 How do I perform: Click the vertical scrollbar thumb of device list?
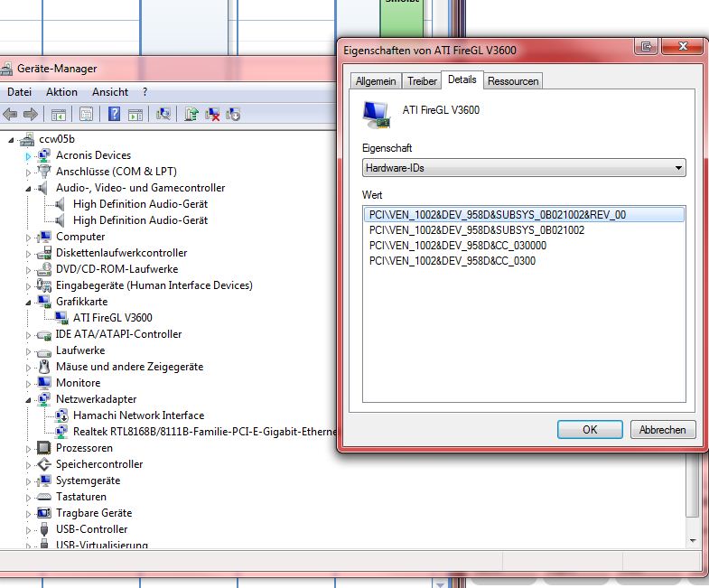pyautogui.click(x=692, y=486)
